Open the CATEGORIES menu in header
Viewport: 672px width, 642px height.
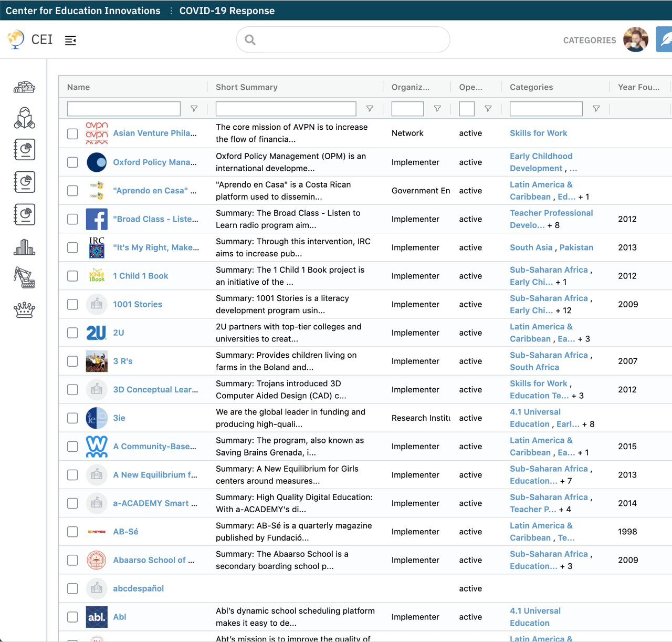click(590, 40)
